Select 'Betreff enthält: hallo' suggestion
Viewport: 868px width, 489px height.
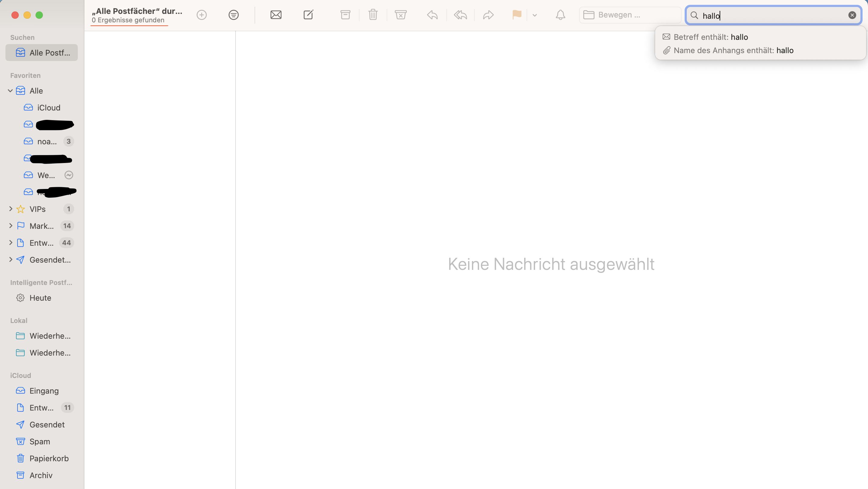tap(710, 37)
